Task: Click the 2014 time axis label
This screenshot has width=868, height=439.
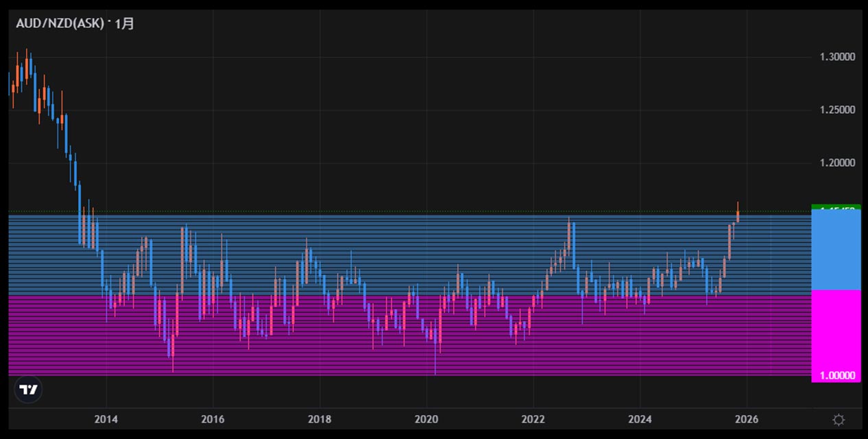Action: [x=106, y=419]
